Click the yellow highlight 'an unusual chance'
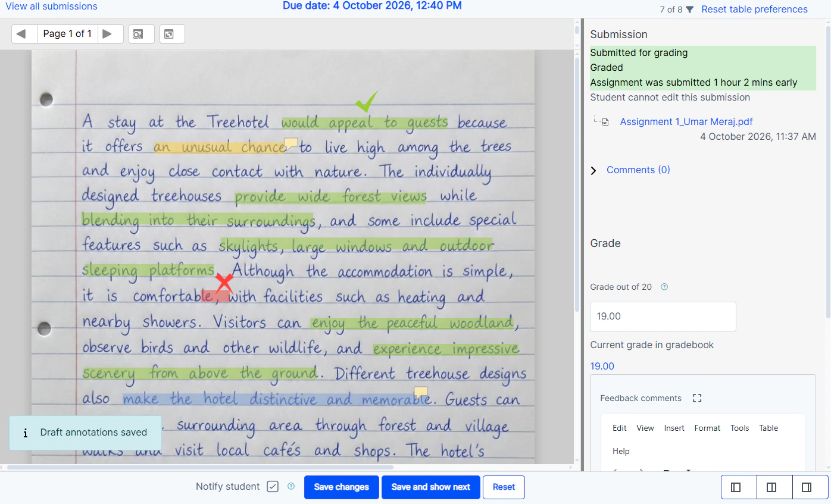Image resolution: width=831 pixels, height=504 pixels. click(220, 147)
